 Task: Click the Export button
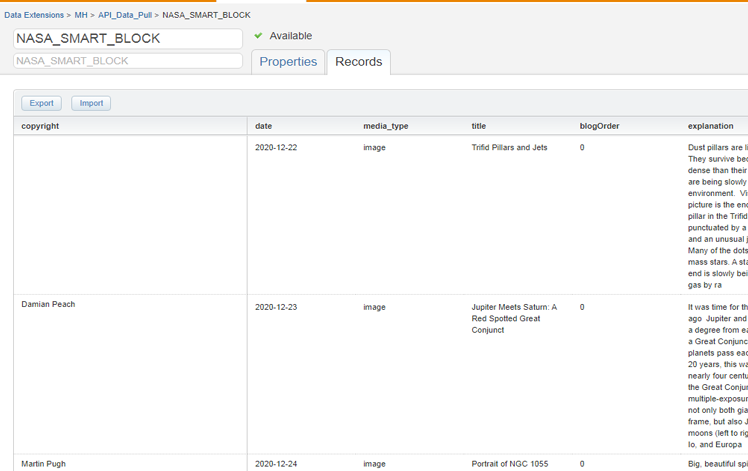41,103
